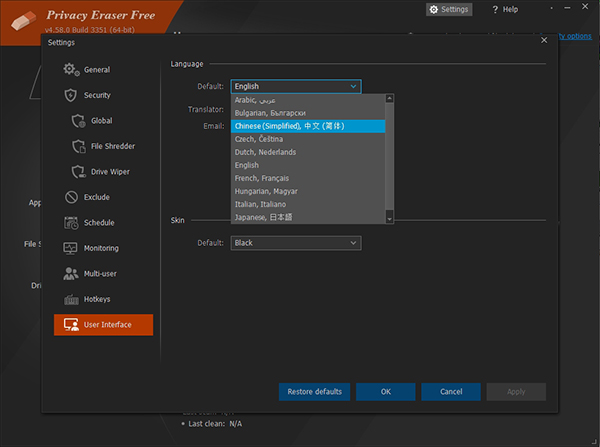Screen dimensions: 600x447
Task: Click the Monitoring icon
Action: pyautogui.click(x=71, y=248)
